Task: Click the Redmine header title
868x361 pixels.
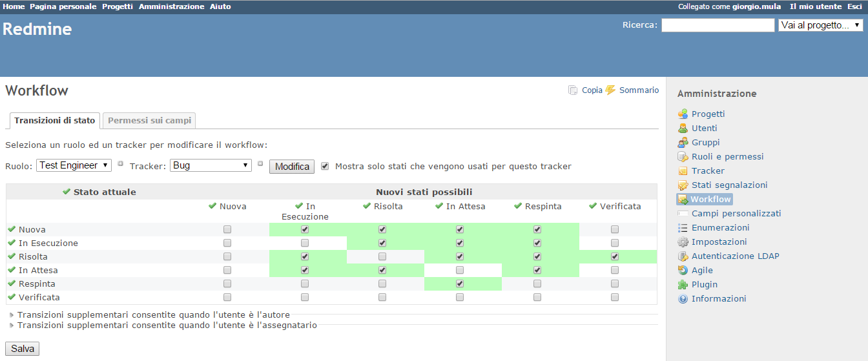Action: (37, 29)
